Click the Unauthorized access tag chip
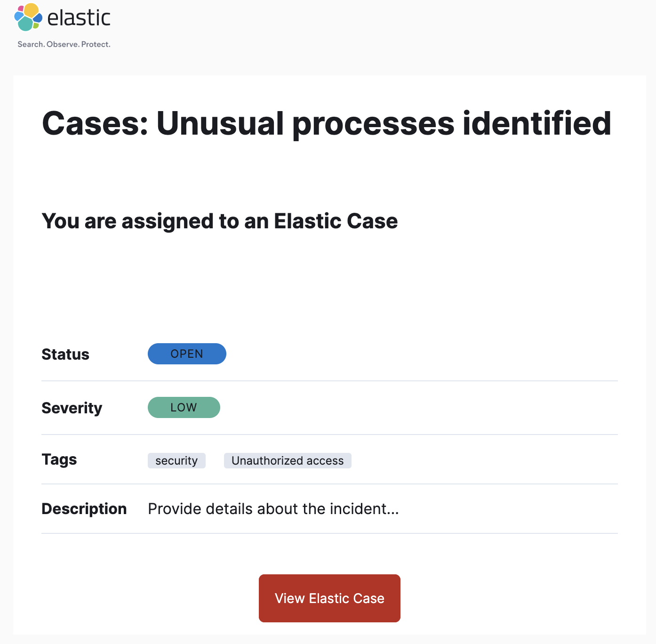Screen dimensions: 656x644 [x=288, y=460]
